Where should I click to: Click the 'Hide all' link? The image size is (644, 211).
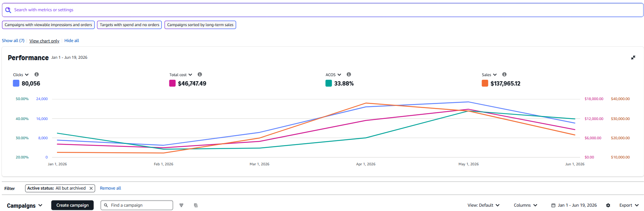[71, 41]
